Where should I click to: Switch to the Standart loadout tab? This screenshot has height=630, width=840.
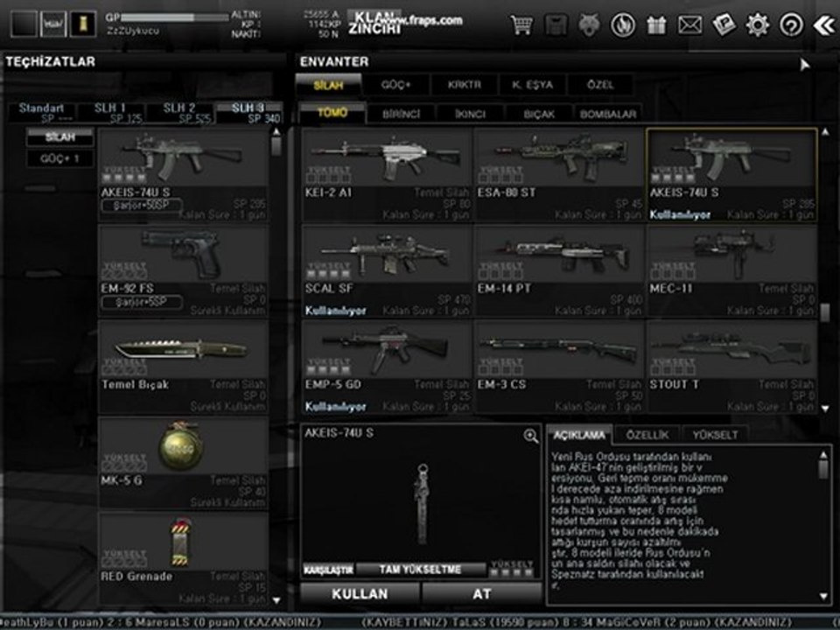pos(42,113)
